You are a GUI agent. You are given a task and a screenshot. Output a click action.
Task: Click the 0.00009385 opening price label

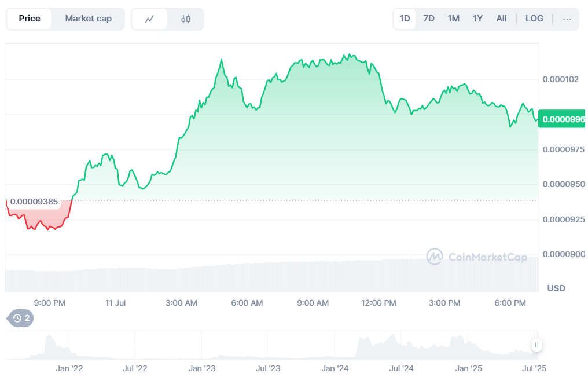34,202
